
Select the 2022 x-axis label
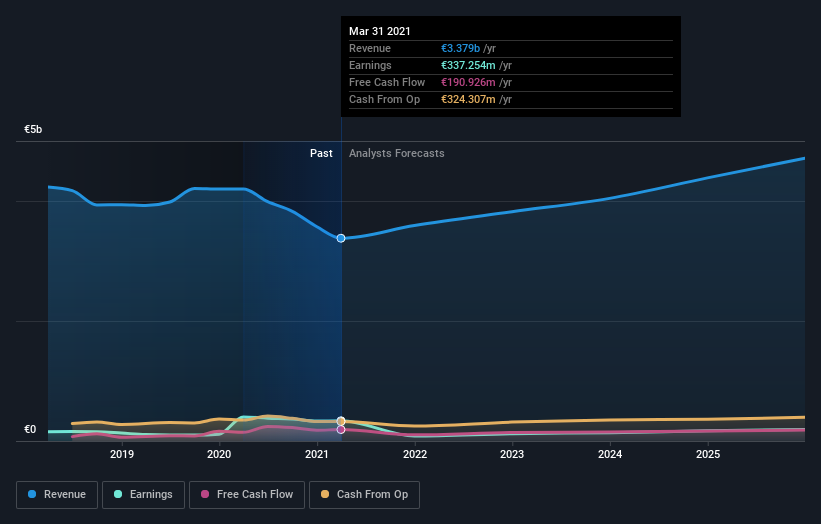coord(415,454)
